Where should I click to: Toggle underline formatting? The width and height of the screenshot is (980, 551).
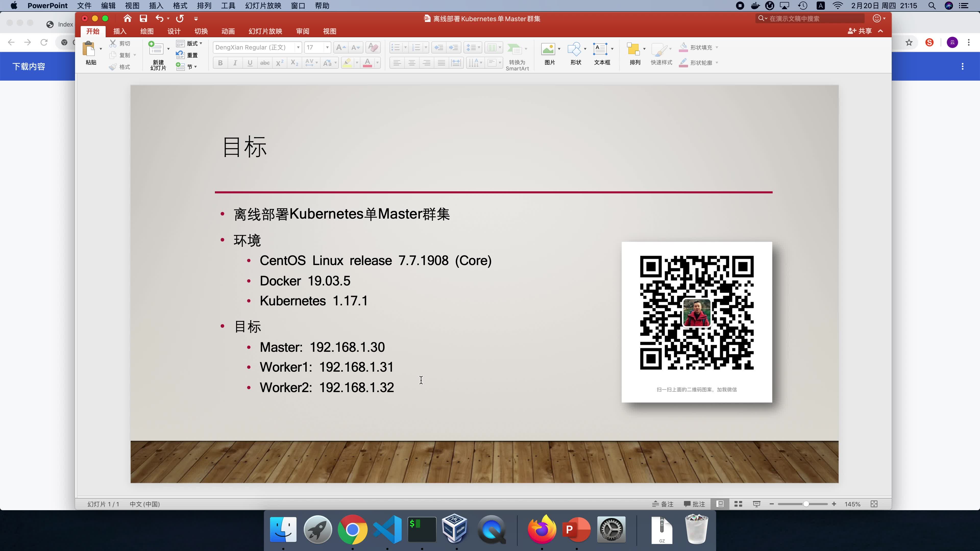point(250,63)
